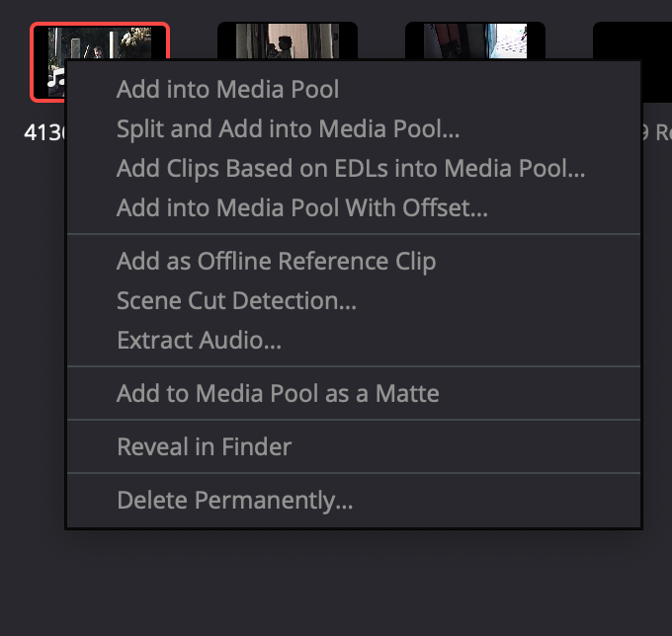The image size is (672, 636).
Task: Select Add to Media Pool as a Matte
Action: 354,393
